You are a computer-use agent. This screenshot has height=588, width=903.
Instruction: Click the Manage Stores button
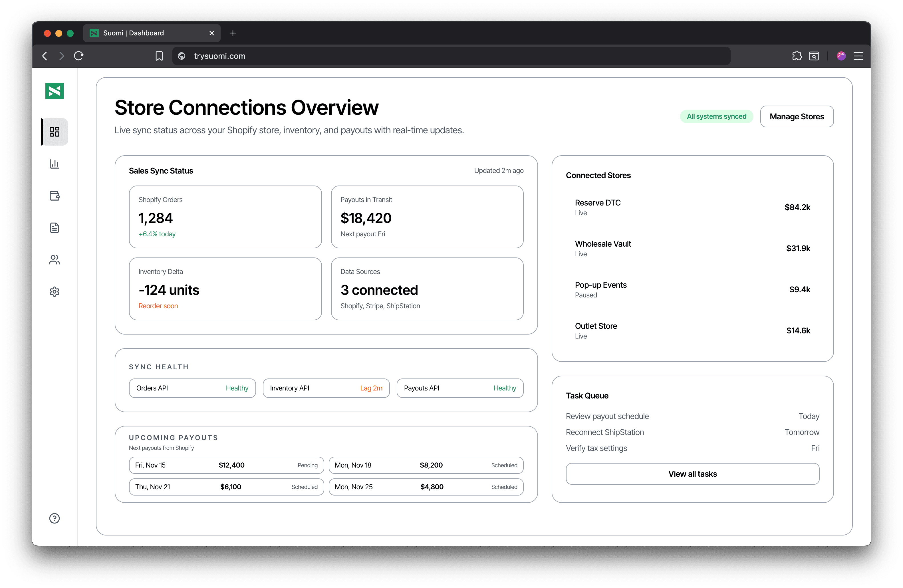coord(796,116)
